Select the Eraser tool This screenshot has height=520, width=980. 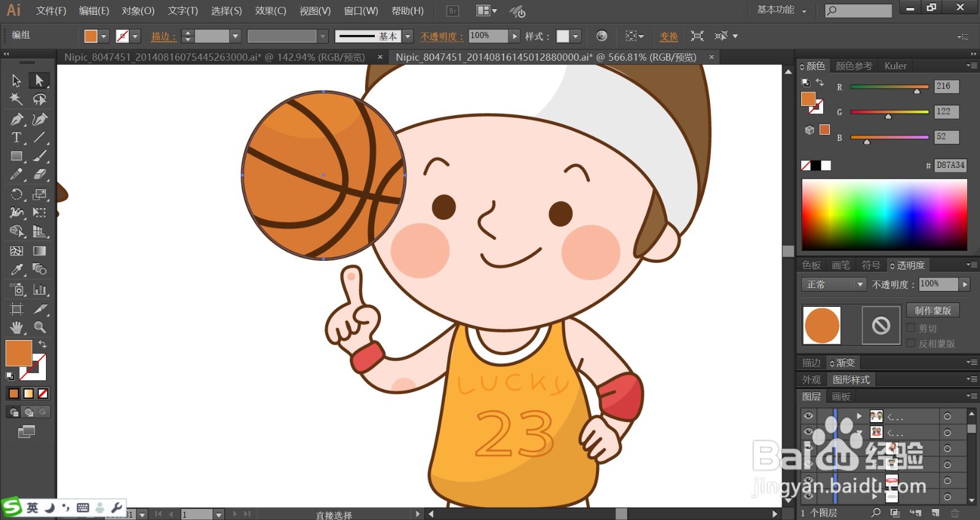coord(39,175)
